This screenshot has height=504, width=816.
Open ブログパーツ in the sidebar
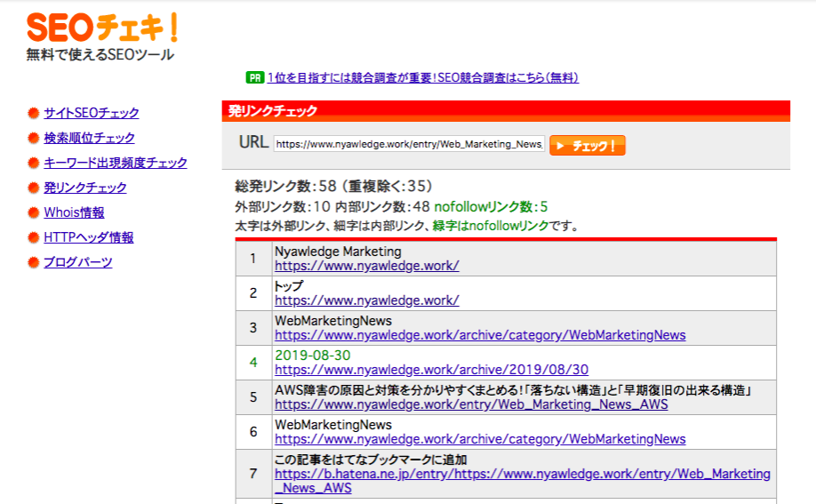click(78, 262)
